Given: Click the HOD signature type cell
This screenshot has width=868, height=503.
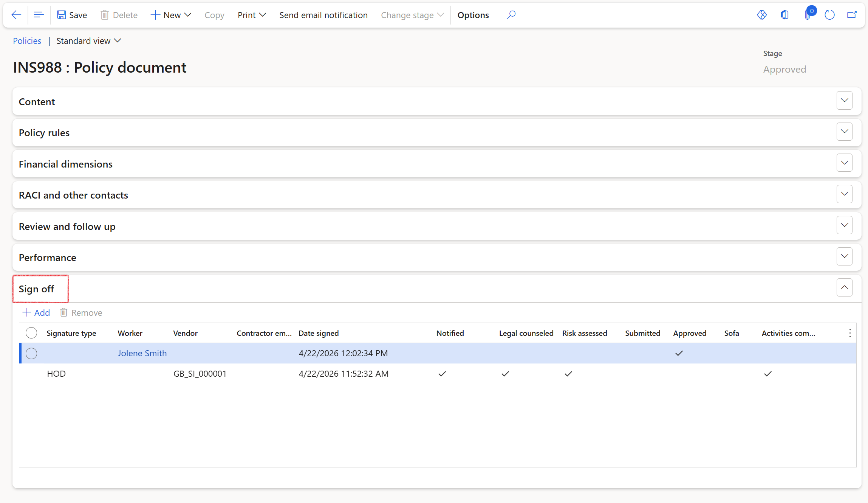Looking at the screenshot, I should click(x=56, y=374).
